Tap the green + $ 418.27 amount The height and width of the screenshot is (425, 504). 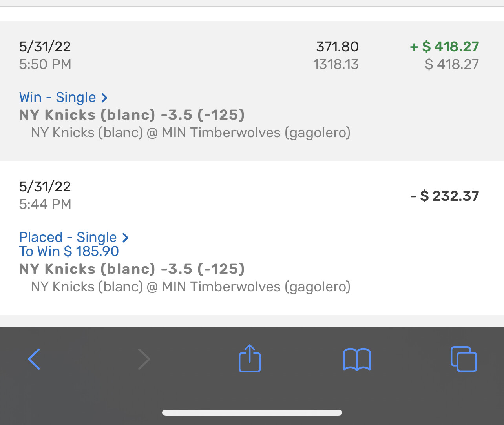pos(444,47)
